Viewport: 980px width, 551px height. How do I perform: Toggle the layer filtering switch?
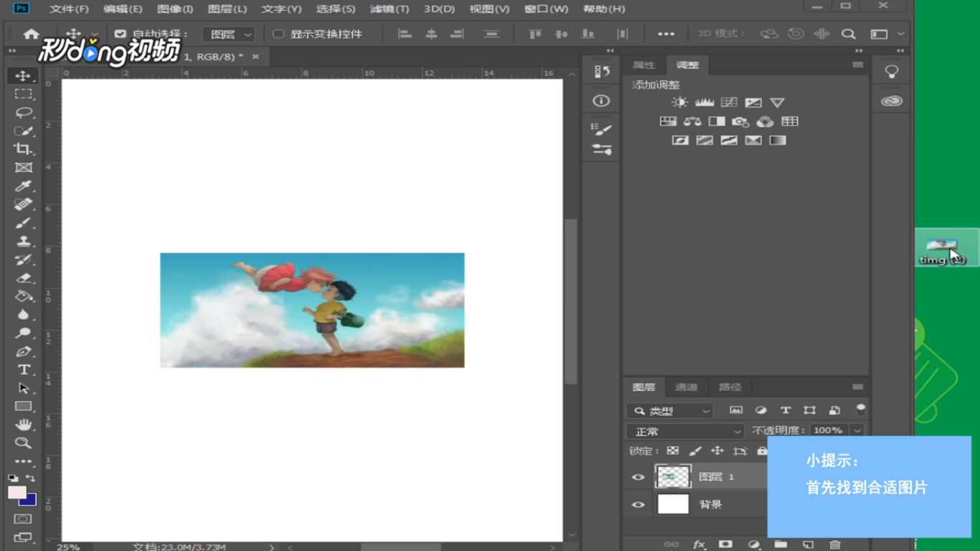coord(860,410)
